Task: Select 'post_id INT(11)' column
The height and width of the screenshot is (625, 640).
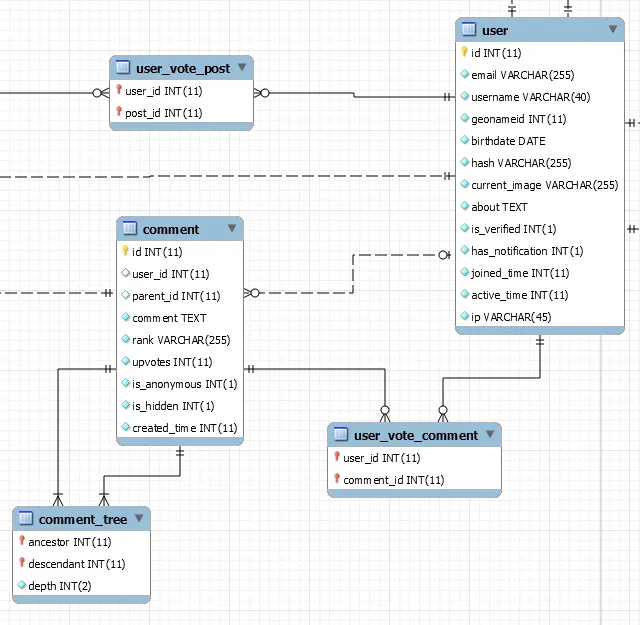Action: pos(164,113)
